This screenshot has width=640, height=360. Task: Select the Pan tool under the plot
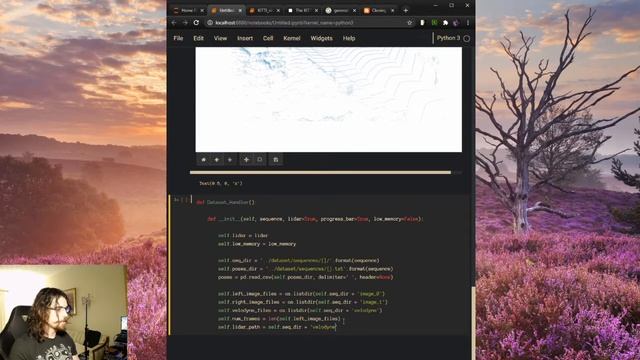pos(246,160)
